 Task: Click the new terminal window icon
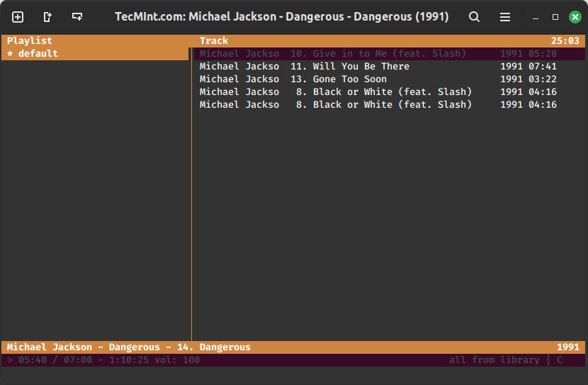click(77, 16)
